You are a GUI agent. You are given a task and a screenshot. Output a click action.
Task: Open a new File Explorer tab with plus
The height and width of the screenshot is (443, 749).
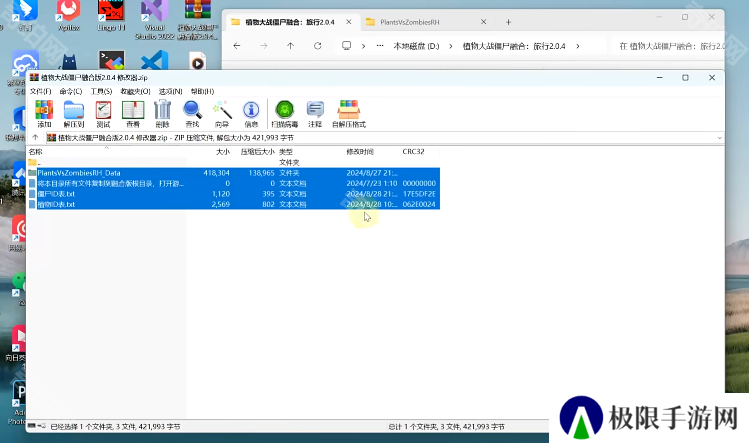508,22
